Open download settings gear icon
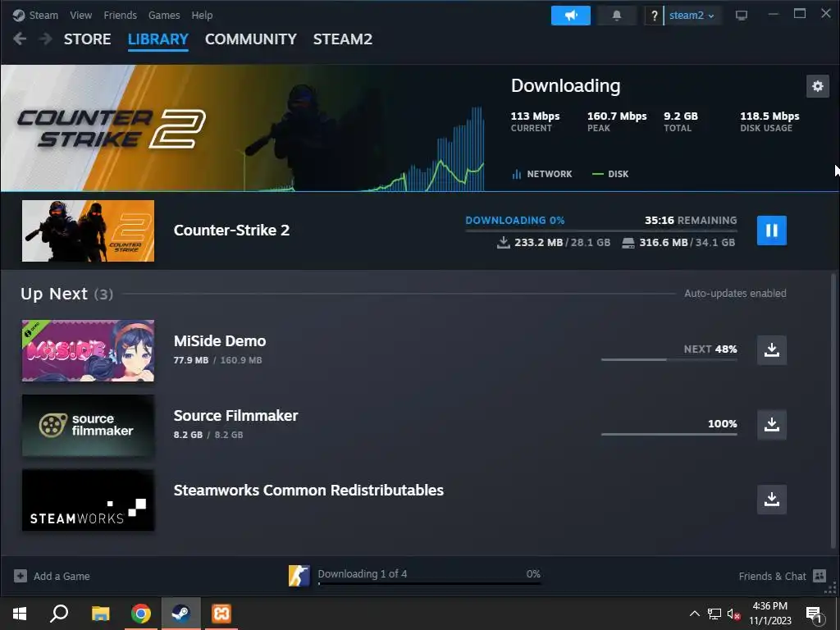 pyautogui.click(x=818, y=86)
